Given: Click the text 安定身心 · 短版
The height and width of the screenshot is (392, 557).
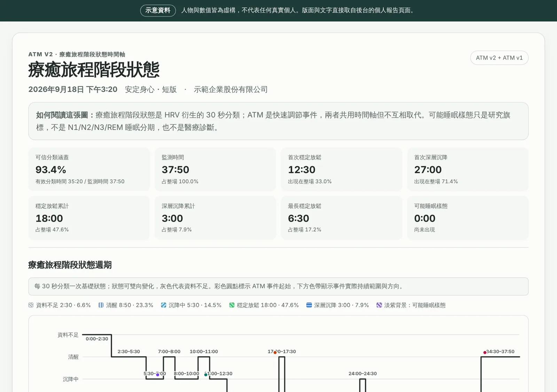Looking at the screenshot, I should pos(151,89).
